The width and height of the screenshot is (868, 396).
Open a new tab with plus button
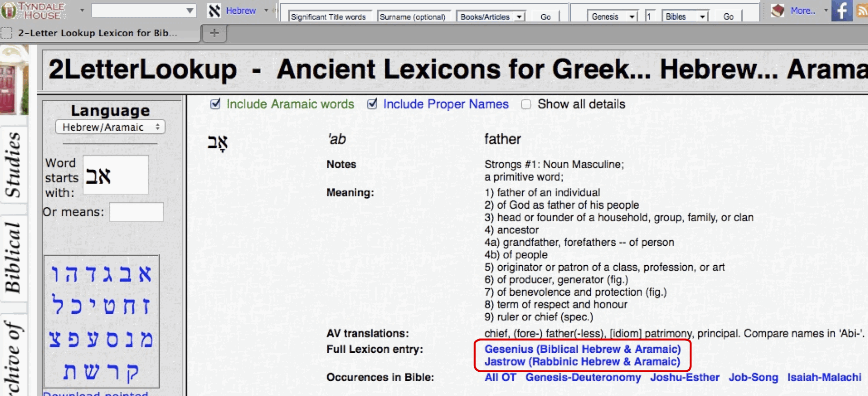point(215,33)
